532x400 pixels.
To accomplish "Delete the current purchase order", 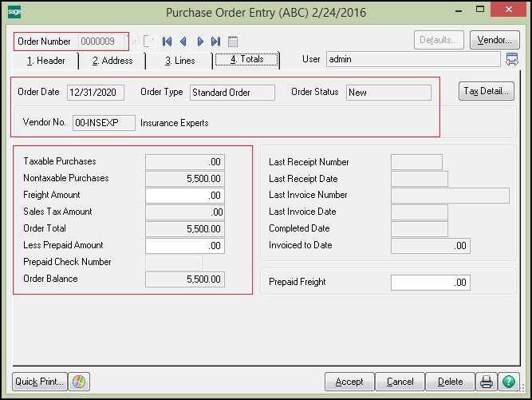I will click(450, 382).
